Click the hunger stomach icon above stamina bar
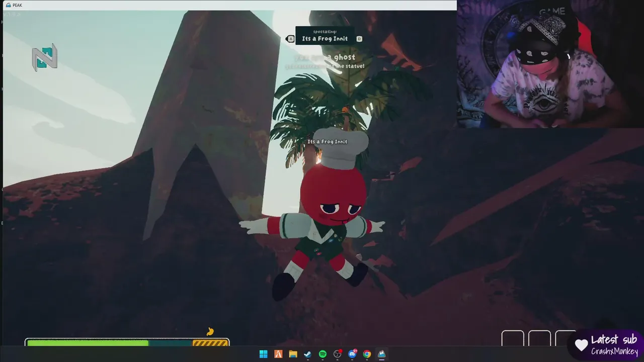 [210, 331]
